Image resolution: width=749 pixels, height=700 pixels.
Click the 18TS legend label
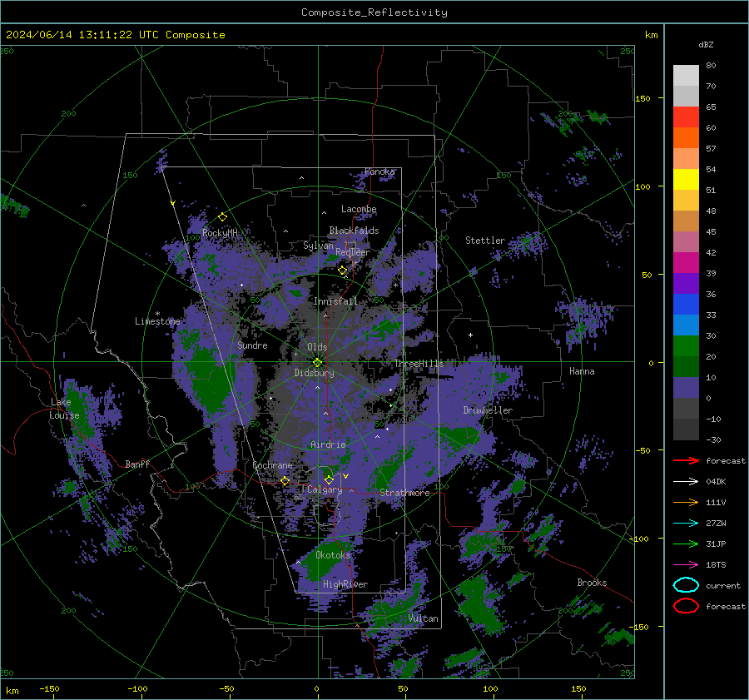click(x=716, y=565)
